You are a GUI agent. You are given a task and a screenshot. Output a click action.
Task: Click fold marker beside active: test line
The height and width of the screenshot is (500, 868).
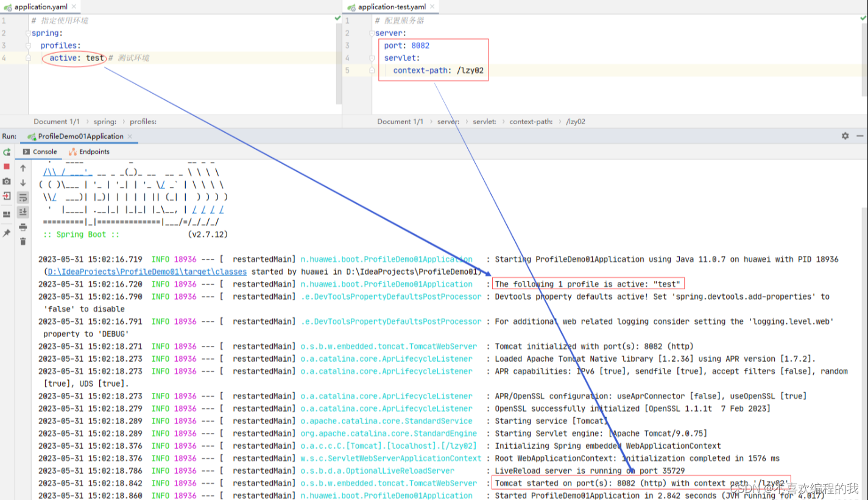[x=29, y=58]
